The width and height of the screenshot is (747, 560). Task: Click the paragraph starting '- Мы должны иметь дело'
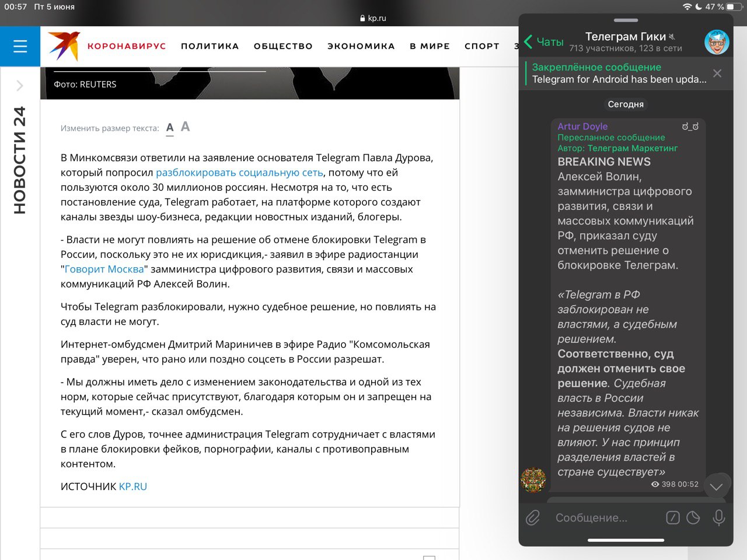coord(246,397)
